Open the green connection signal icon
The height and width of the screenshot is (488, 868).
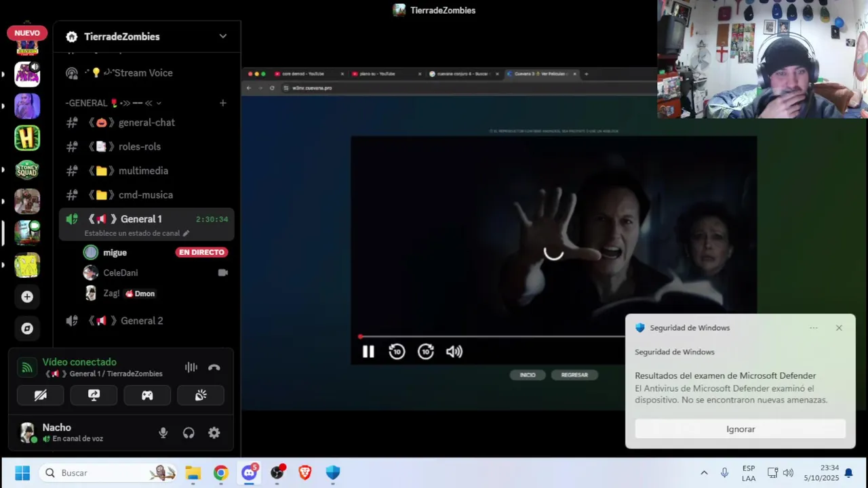27,367
